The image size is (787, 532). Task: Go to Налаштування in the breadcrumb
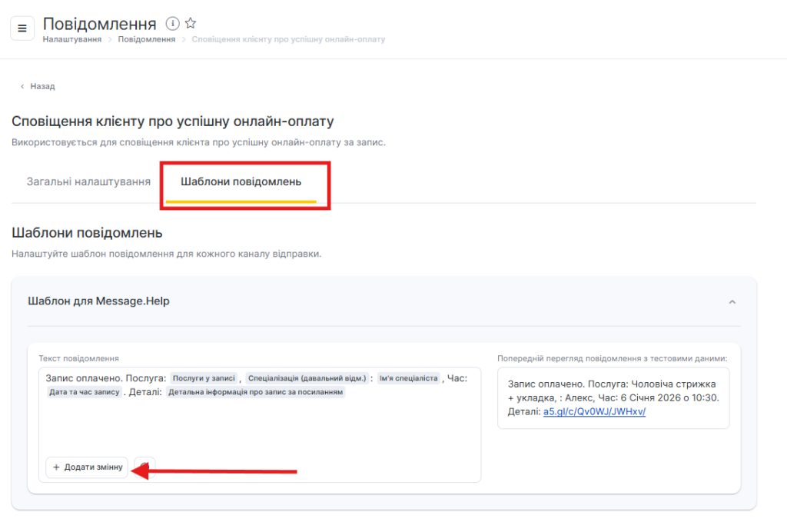point(72,39)
